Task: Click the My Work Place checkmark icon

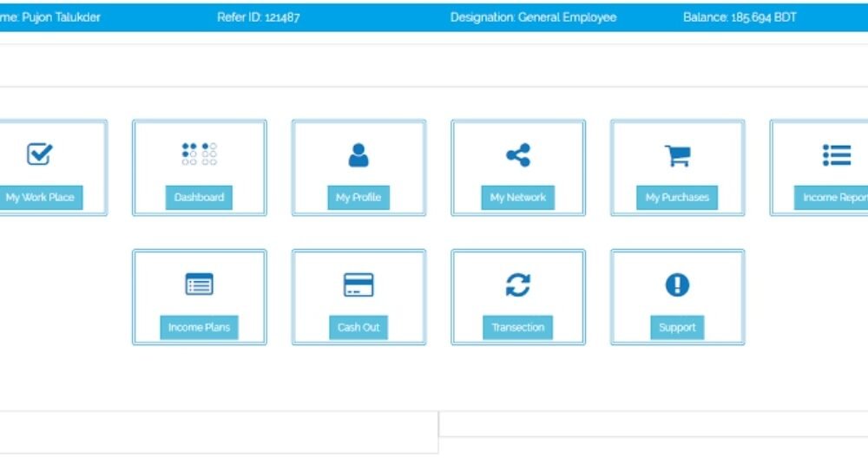Action: pos(39,154)
